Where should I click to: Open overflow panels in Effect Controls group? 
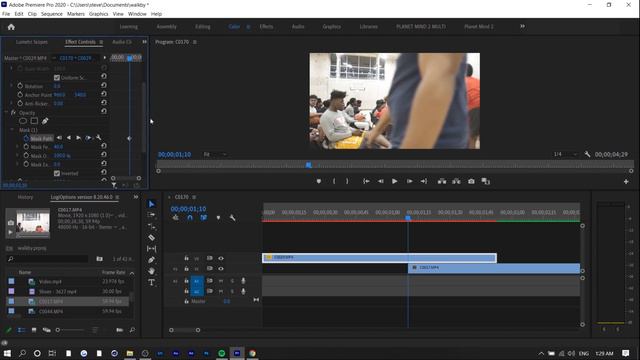[144, 42]
